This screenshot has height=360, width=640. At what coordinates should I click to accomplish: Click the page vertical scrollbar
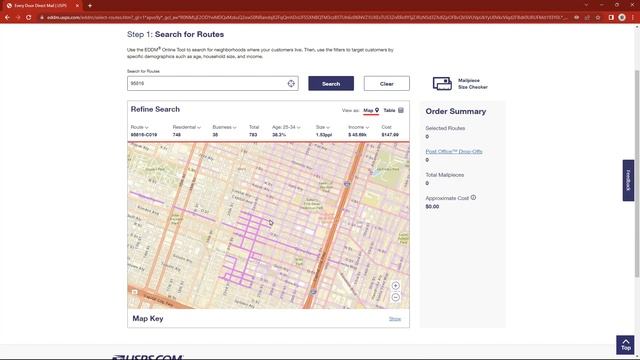(x=637, y=173)
